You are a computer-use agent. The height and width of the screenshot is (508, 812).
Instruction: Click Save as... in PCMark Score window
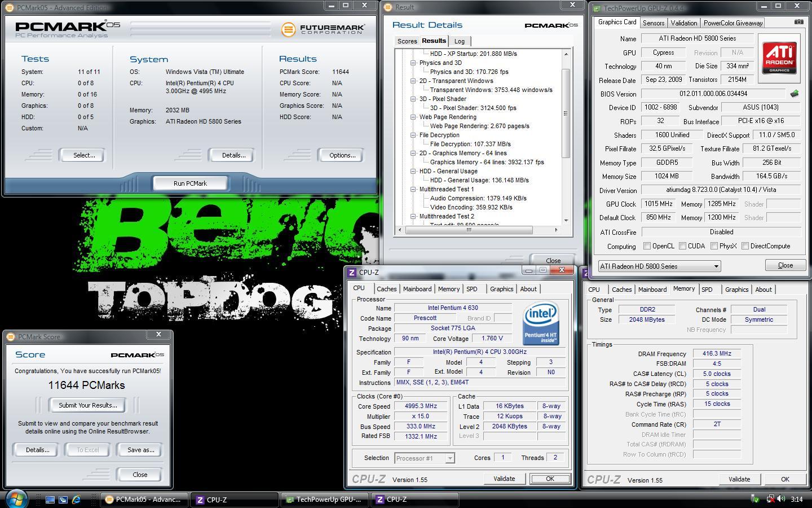pyautogui.click(x=140, y=450)
